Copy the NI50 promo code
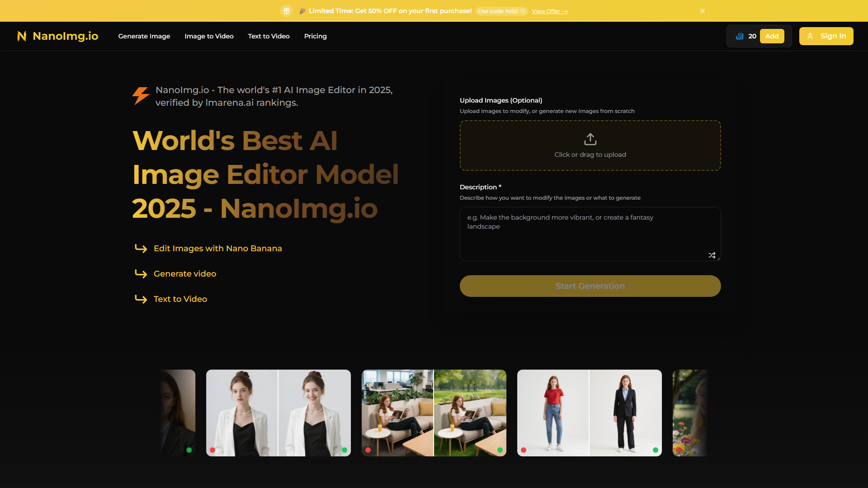The image size is (868, 488). (x=523, y=11)
